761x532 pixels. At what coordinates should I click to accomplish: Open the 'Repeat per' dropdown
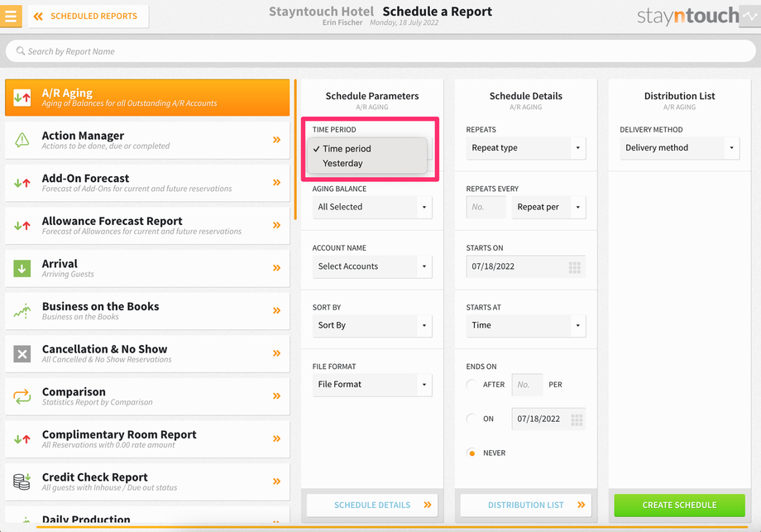coord(549,208)
